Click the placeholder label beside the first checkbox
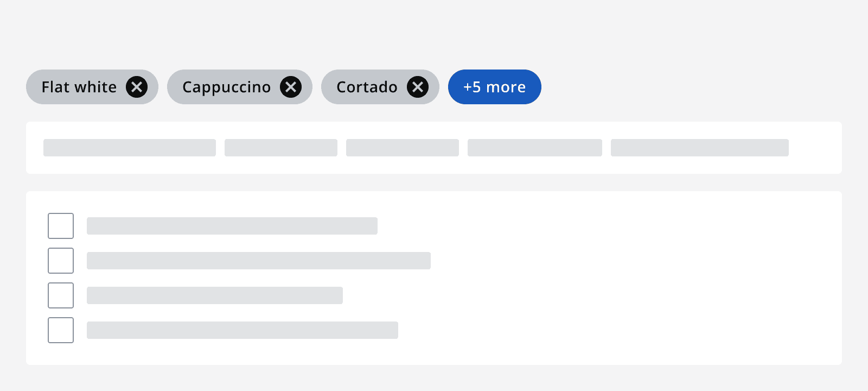 (232, 226)
